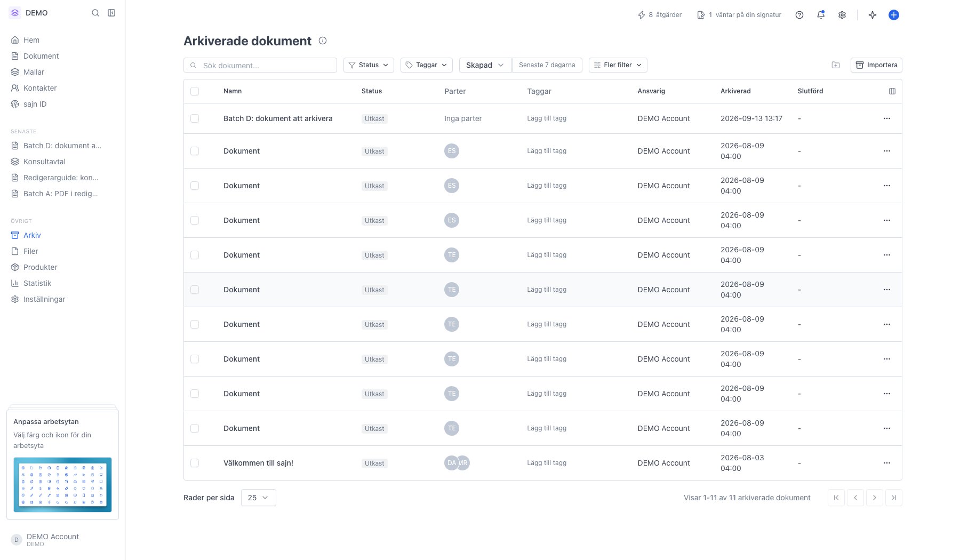Screen dimensions: 960x560
Task: Open Statistik in sidebar
Action: (x=37, y=283)
